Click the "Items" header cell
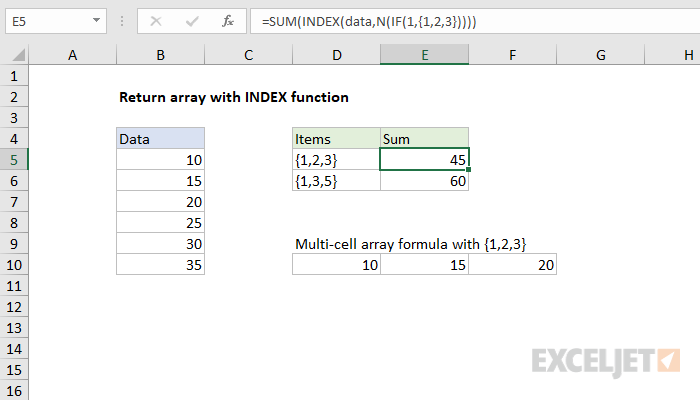 tap(336, 139)
